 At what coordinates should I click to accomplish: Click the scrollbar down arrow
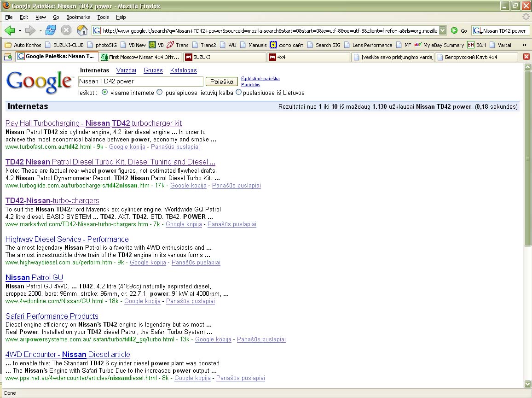pyautogui.click(x=527, y=384)
